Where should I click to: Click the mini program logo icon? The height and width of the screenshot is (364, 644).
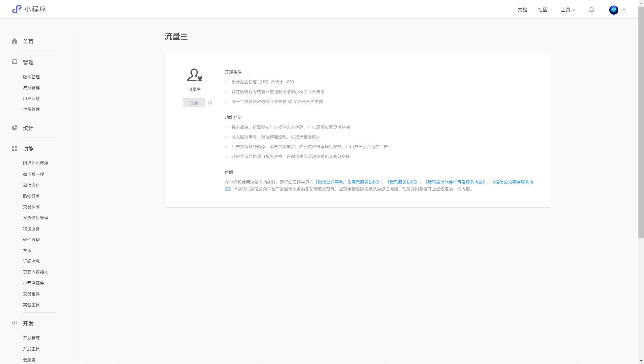(17, 9)
